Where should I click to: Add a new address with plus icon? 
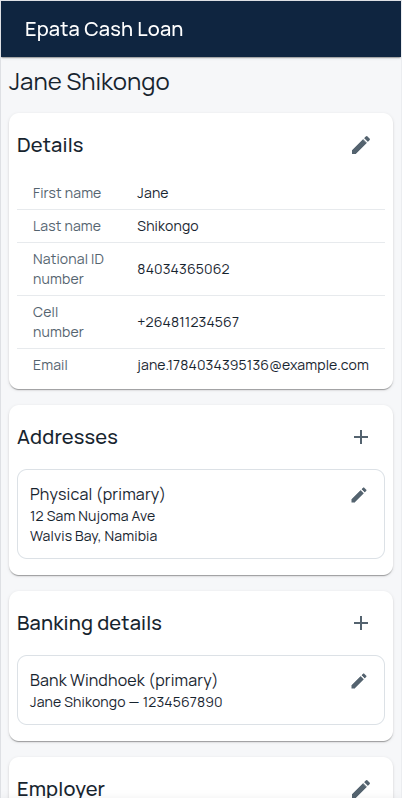point(361,437)
